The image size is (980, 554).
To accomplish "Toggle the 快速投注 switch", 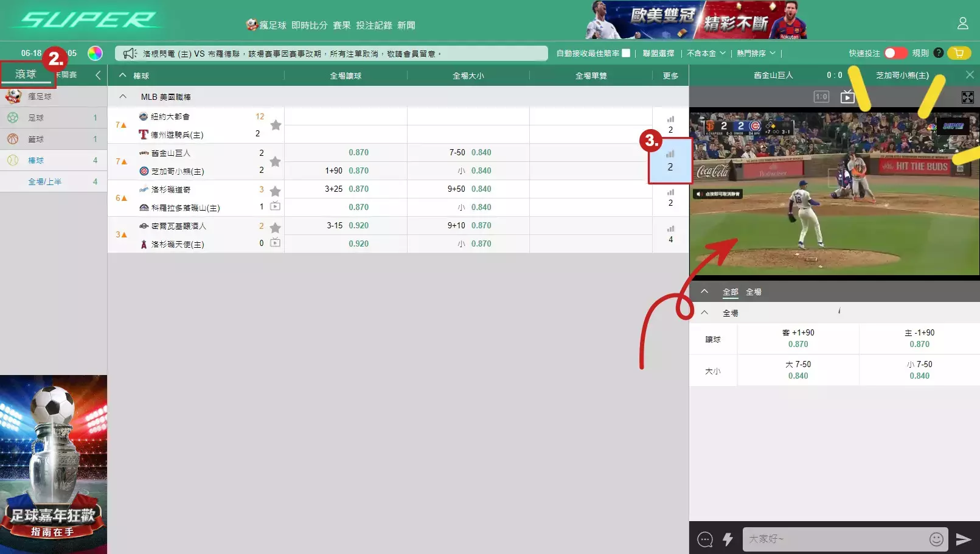I will click(895, 53).
